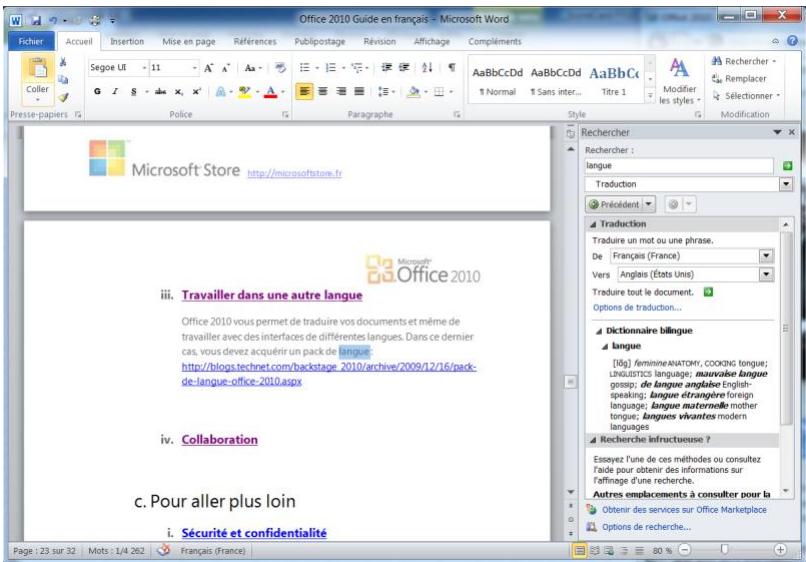The image size is (806, 562).
Task: Open Options de recherche link
Action: 646,527
